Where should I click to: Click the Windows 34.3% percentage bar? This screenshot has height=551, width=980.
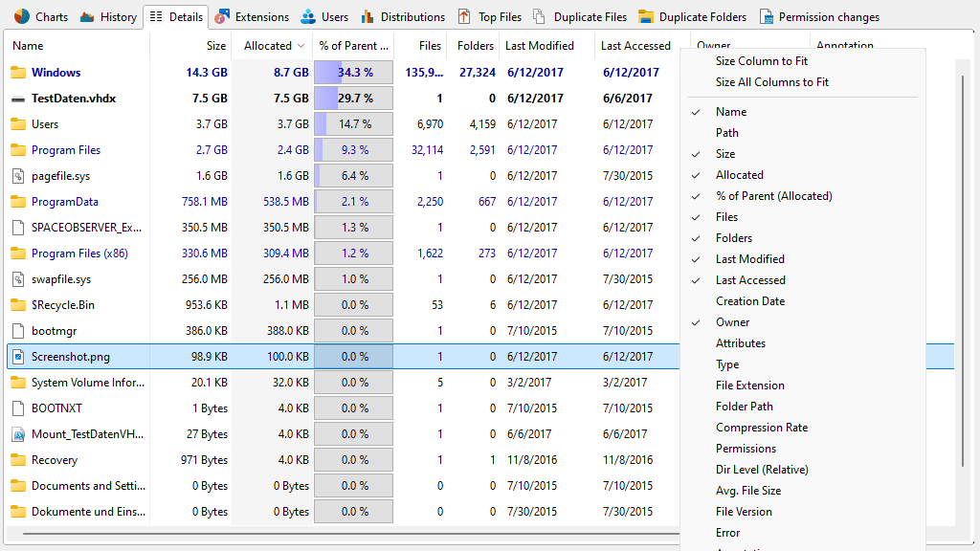353,73
